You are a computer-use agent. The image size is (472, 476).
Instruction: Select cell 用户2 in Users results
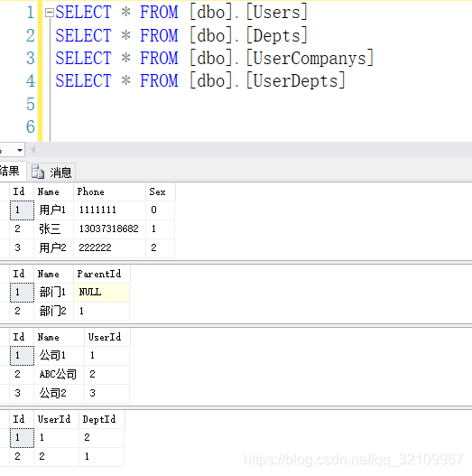[x=53, y=248]
